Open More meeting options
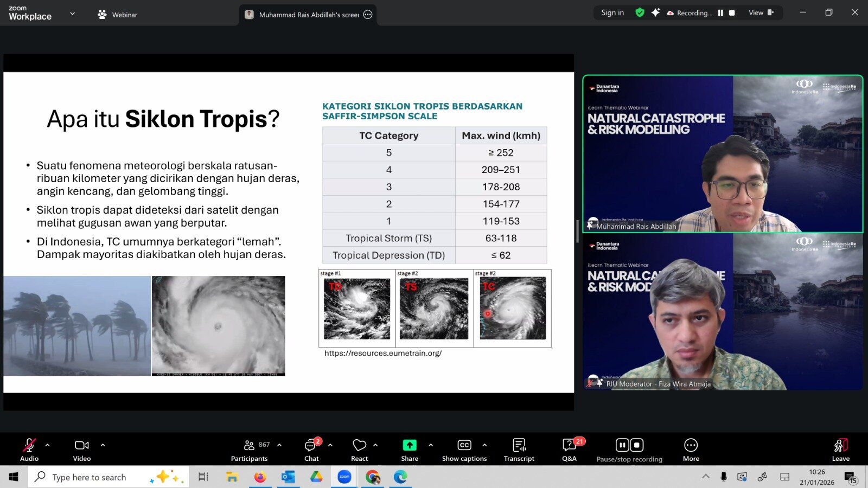 click(691, 450)
